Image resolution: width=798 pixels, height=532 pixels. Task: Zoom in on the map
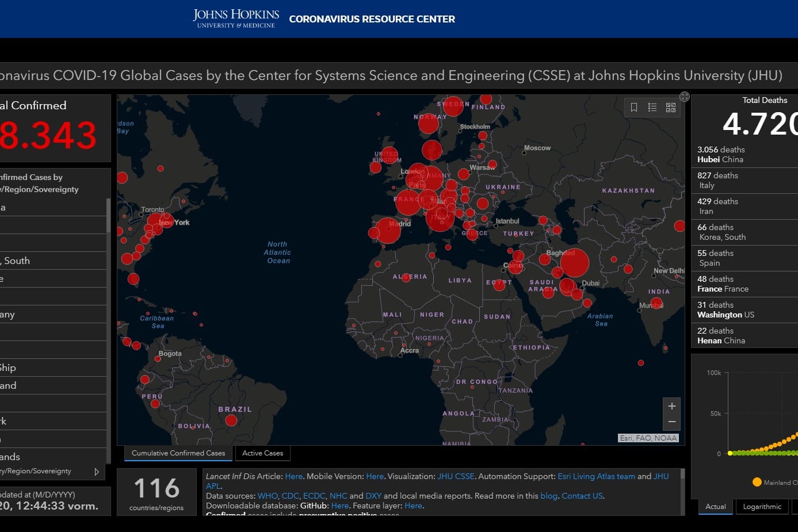671,406
